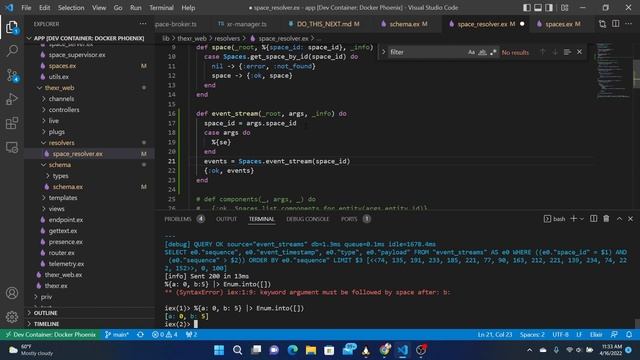Change language mode Elixir in status bar
640x360 pixels.
pos(596,335)
